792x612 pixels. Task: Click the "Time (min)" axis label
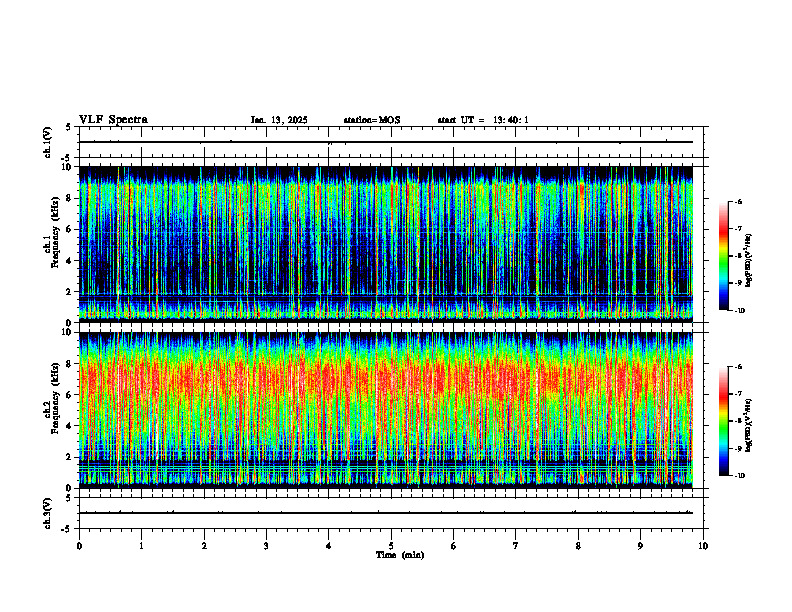coord(400,555)
